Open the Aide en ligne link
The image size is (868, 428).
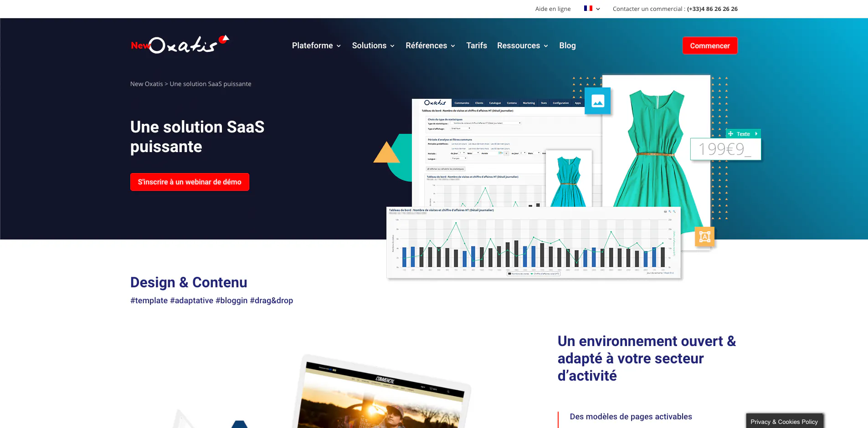click(x=553, y=9)
